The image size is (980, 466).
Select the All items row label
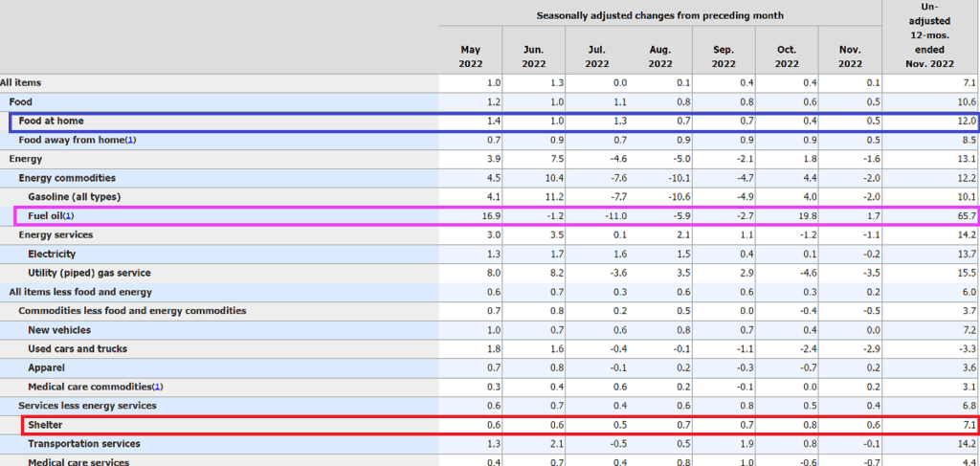tap(21, 83)
